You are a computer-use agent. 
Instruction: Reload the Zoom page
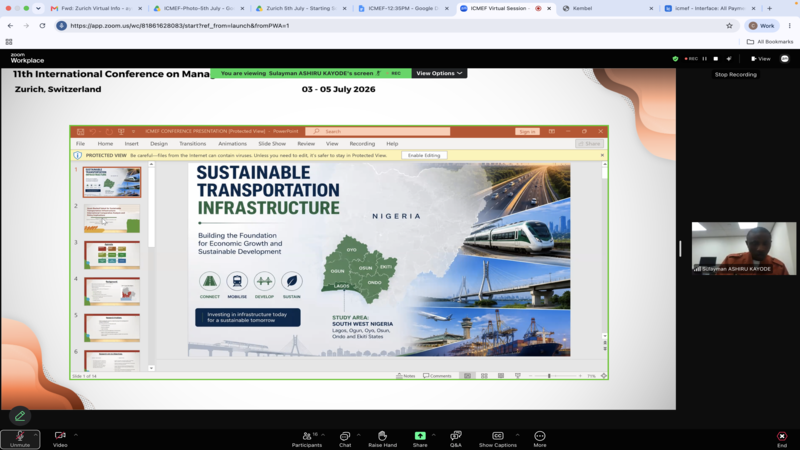coord(42,26)
